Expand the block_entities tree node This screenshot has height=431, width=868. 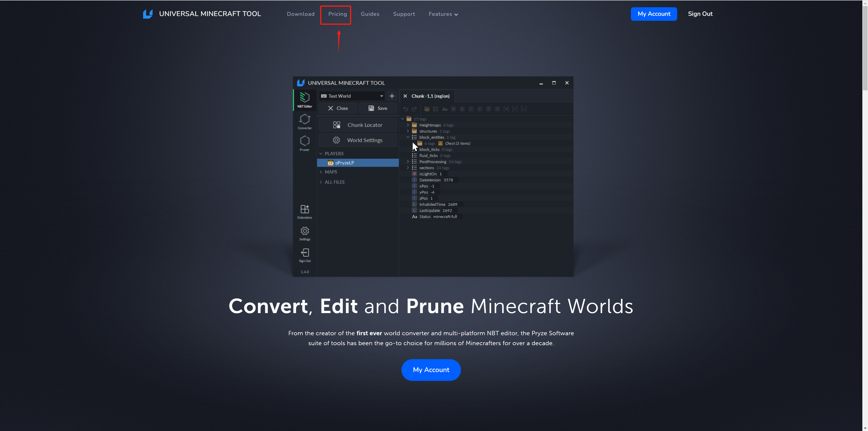pyautogui.click(x=408, y=137)
